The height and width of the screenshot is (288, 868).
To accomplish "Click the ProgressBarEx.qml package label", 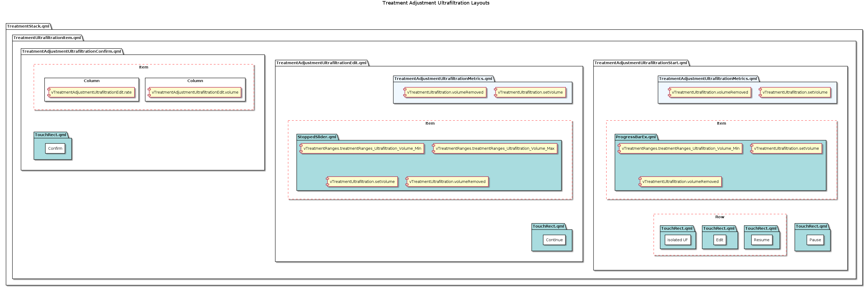I will 635,137.
